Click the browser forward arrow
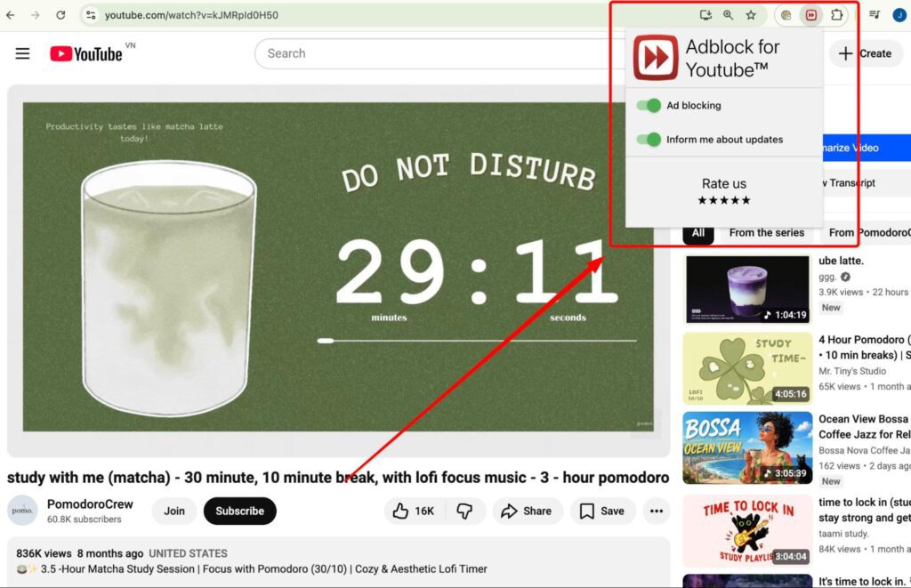 36,15
